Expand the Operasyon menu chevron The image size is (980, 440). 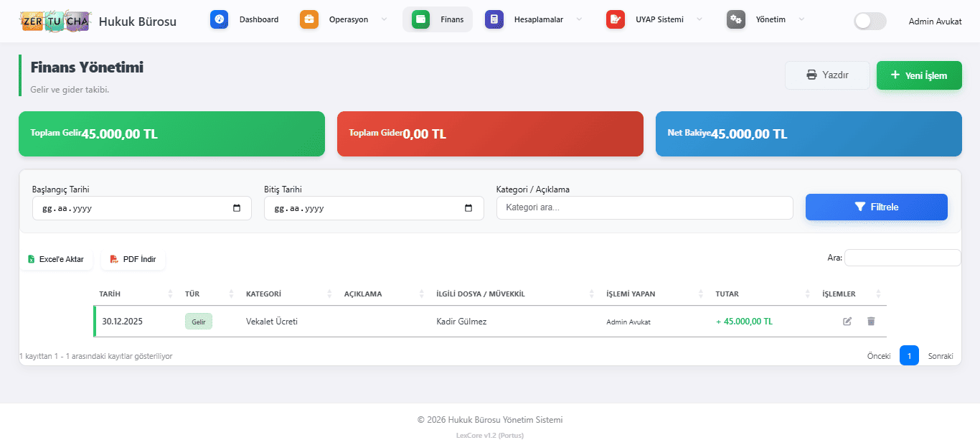point(384,19)
